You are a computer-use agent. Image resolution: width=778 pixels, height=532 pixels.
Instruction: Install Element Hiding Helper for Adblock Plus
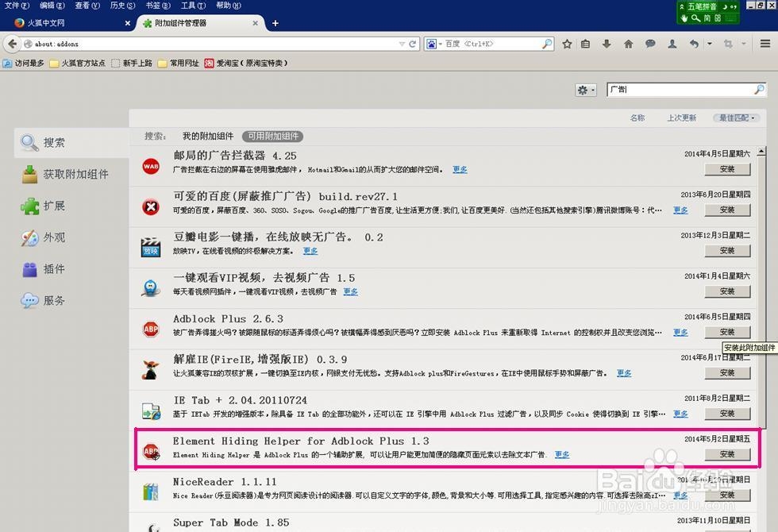(x=727, y=454)
